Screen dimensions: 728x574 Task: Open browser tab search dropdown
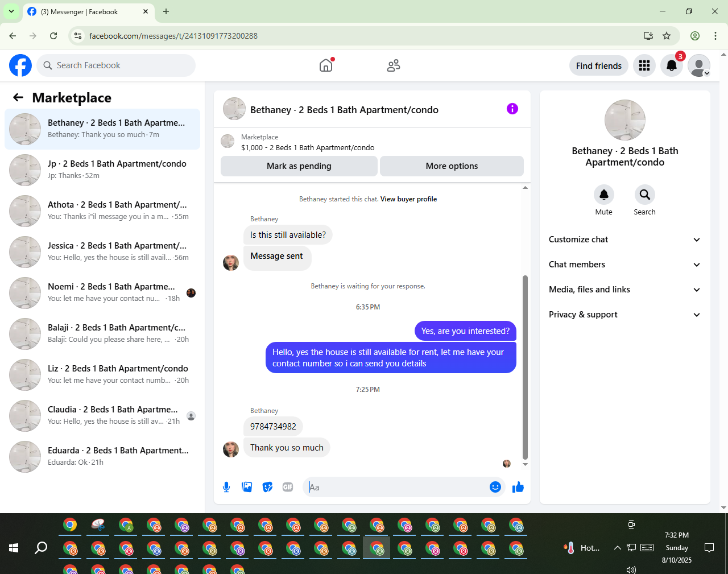click(11, 11)
